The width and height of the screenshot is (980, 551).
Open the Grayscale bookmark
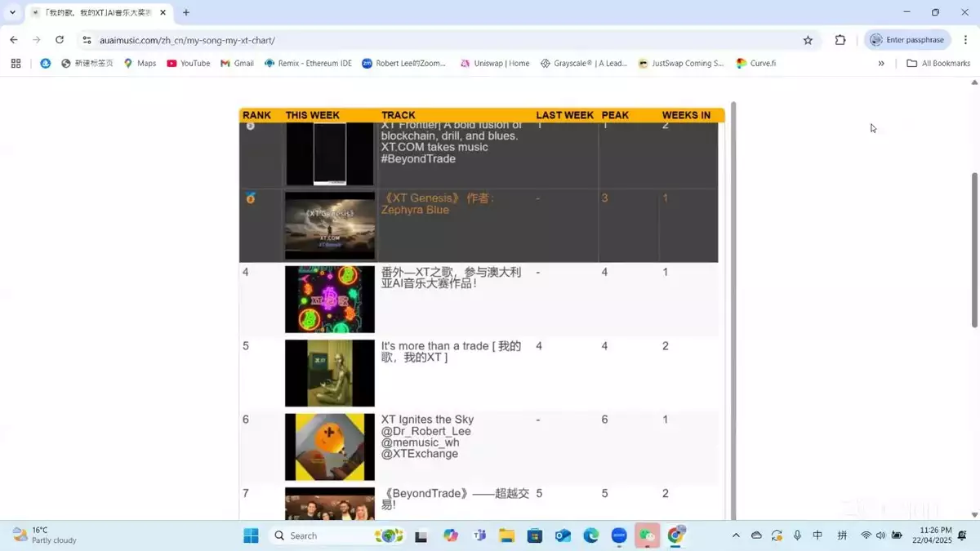tap(584, 63)
